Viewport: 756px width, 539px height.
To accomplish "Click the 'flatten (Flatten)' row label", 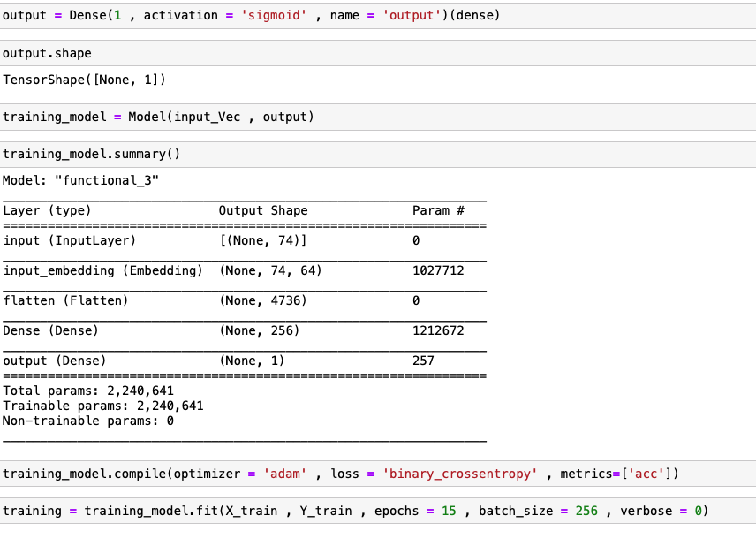I will tap(65, 300).
